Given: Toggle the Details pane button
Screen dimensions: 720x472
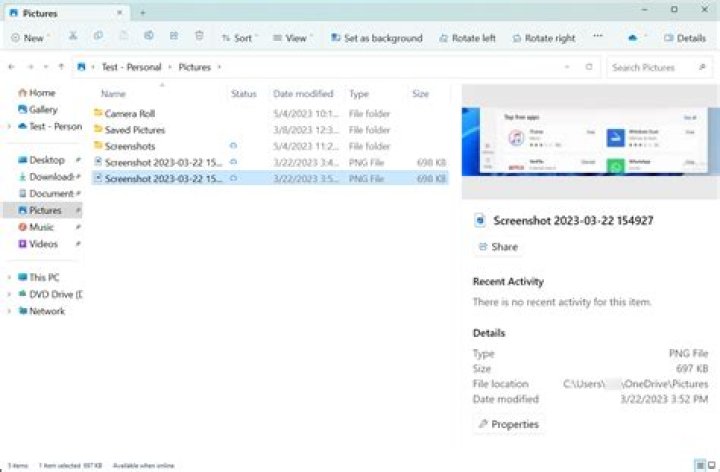Looking at the screenshot, I should 685,38.
